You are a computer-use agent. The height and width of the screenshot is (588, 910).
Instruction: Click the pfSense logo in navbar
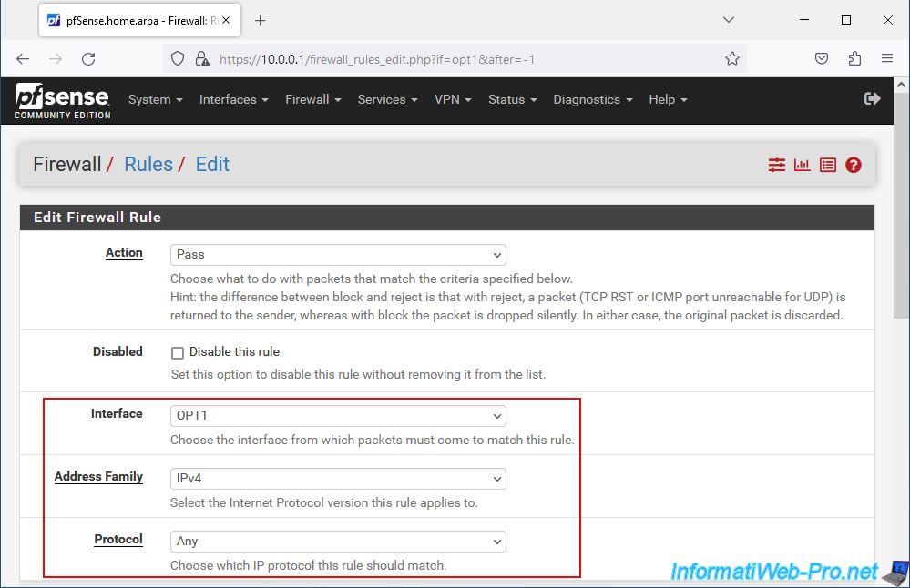(x=62, y=101)
